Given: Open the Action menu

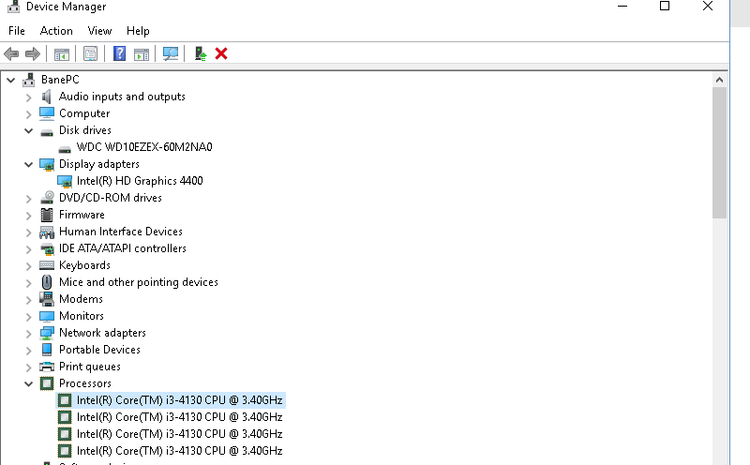Looking at the screenshot, I should click(x=56, y=31).
